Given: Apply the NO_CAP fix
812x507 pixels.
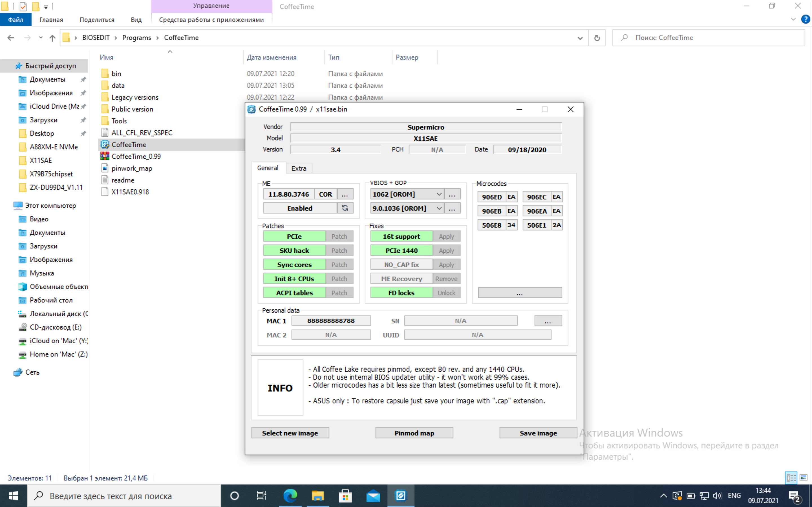Looking at the screenshot, I should coord(446,264).
